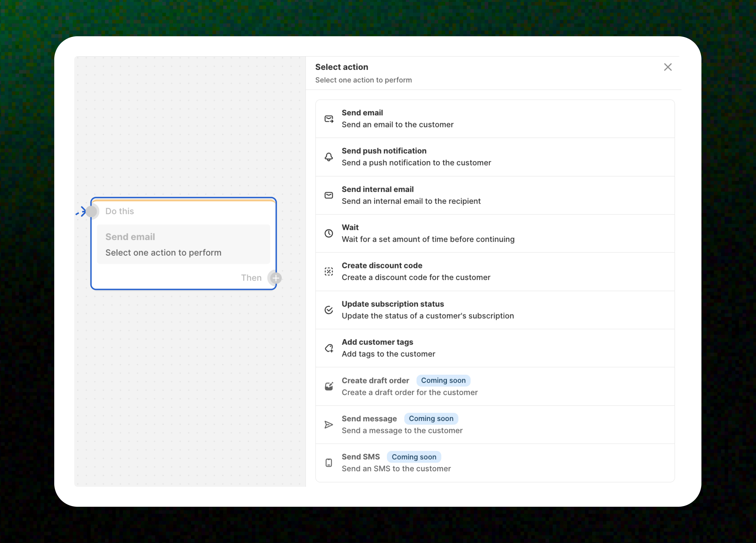Select the Send internal email option
The height and width of the screenshot is (543, 756).
coord(495,195)
